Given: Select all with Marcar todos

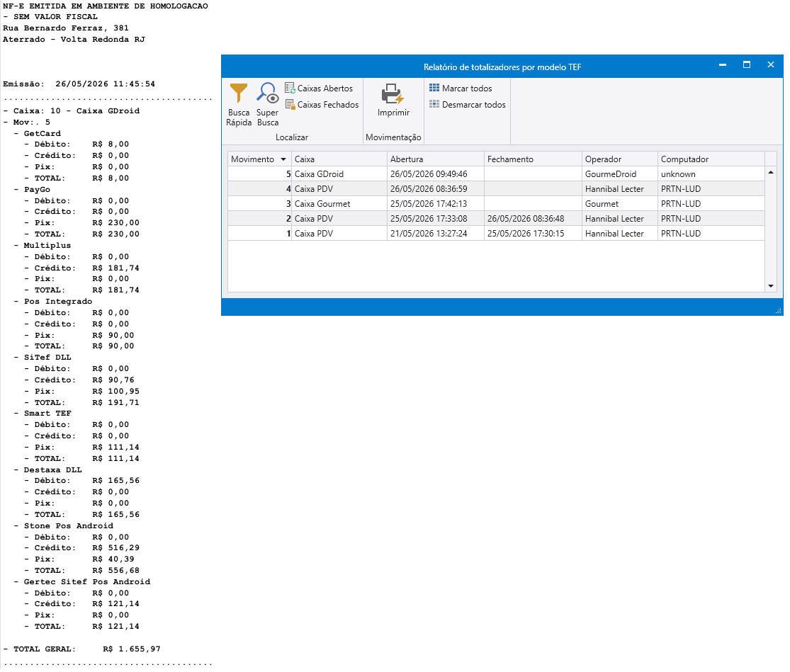Looking at the screenshot, I should coord(461,88).
